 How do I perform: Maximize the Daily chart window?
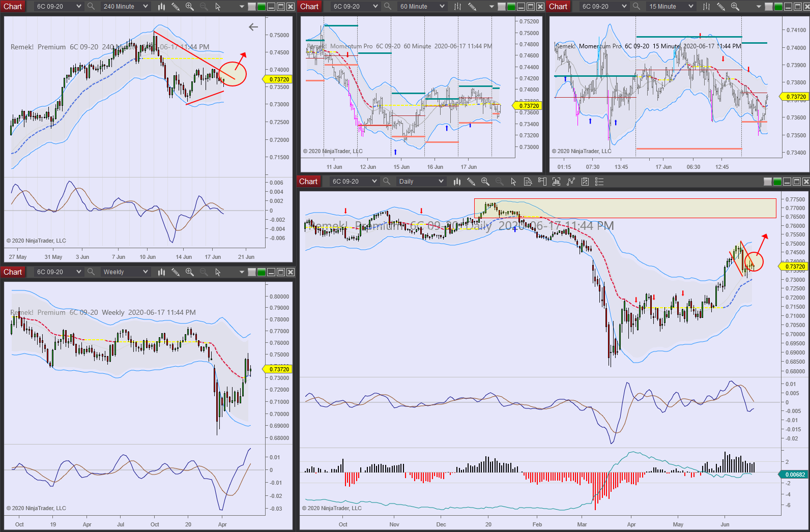(x=797, y=182)
